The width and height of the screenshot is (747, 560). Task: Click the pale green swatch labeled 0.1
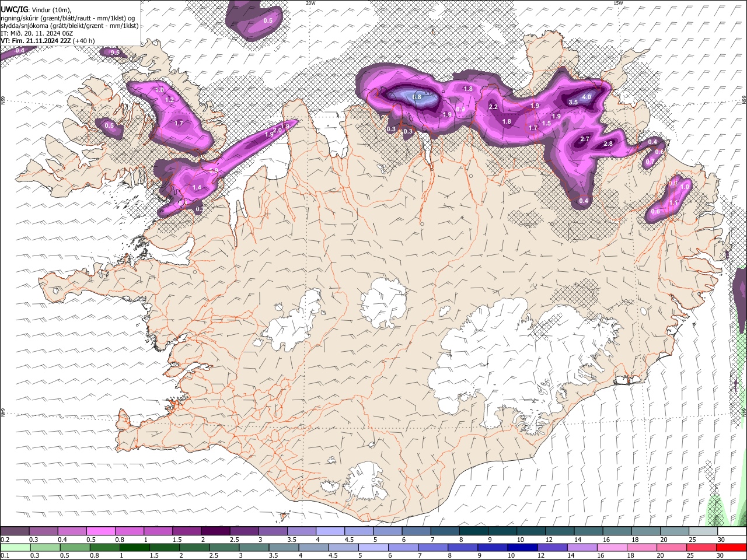coord(15,547)
